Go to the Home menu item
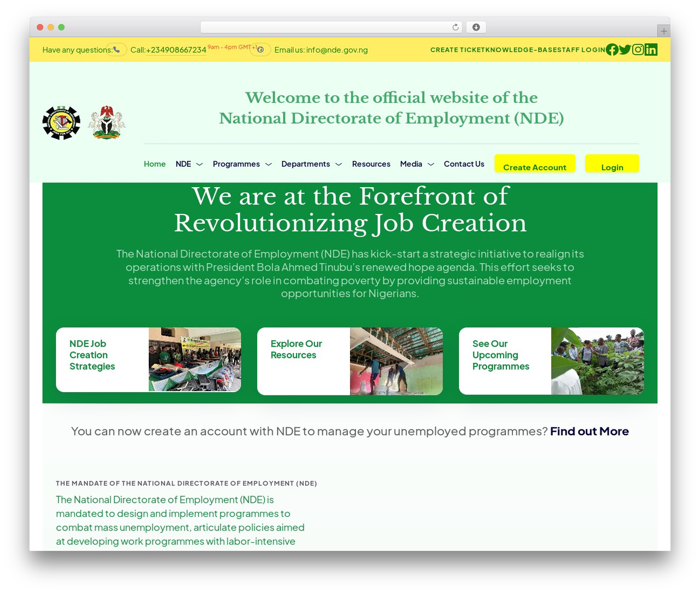The image size is (700, 593). pos(155,164)
